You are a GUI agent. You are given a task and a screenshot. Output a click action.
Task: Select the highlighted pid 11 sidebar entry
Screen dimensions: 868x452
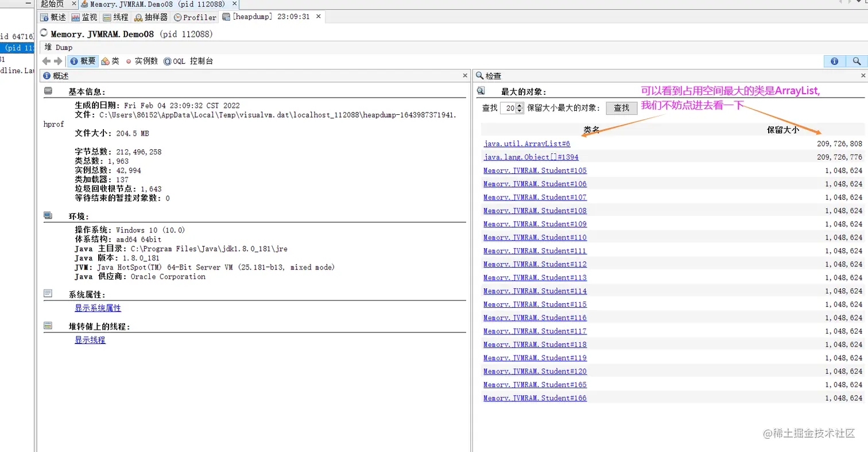coord(17,48)
